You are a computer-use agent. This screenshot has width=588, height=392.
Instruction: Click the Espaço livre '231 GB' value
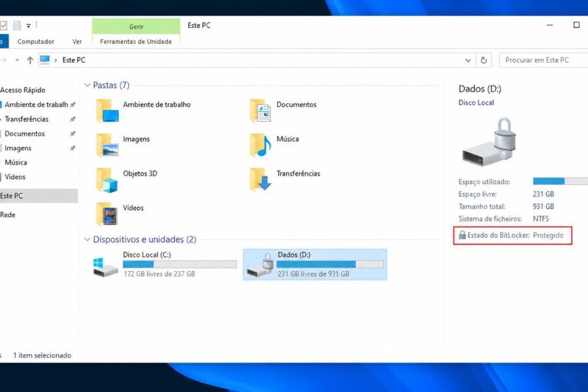point(544,194)
